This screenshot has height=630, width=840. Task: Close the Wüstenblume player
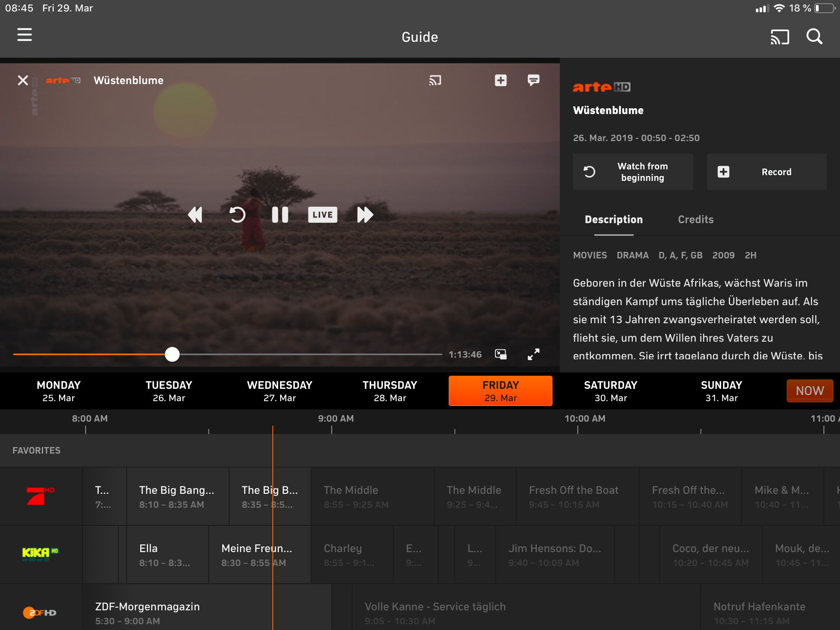(23, 80)
